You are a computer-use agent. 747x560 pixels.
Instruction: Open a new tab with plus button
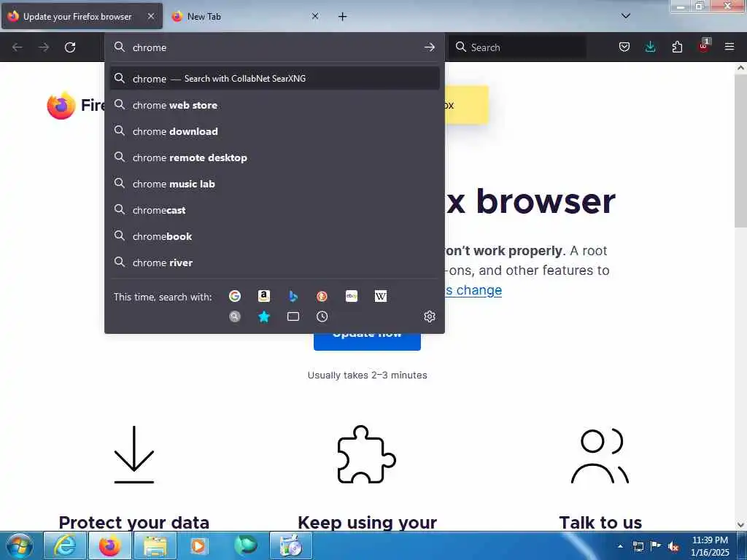343,17
